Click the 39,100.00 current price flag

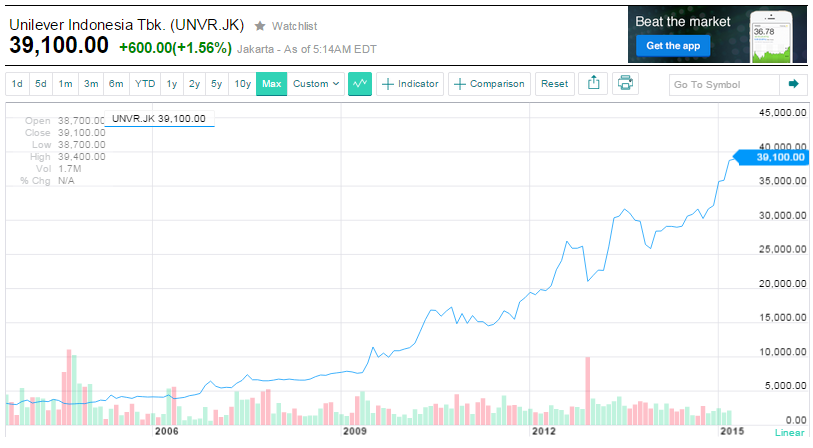[773, 157]
